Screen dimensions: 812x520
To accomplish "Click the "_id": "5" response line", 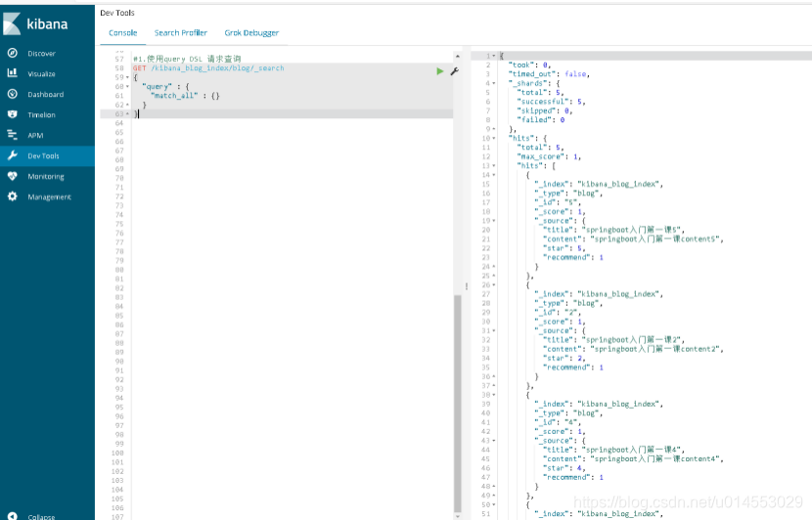I will click(558, 202).
